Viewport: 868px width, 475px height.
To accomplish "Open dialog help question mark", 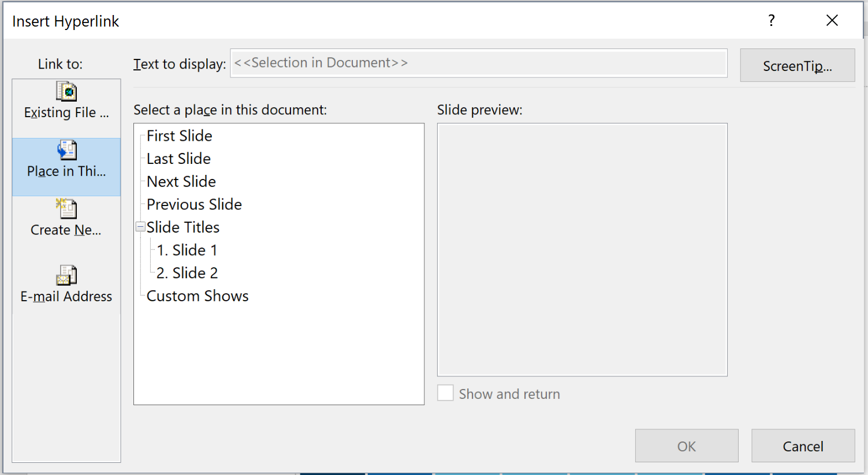I will (x=771, y=21).
